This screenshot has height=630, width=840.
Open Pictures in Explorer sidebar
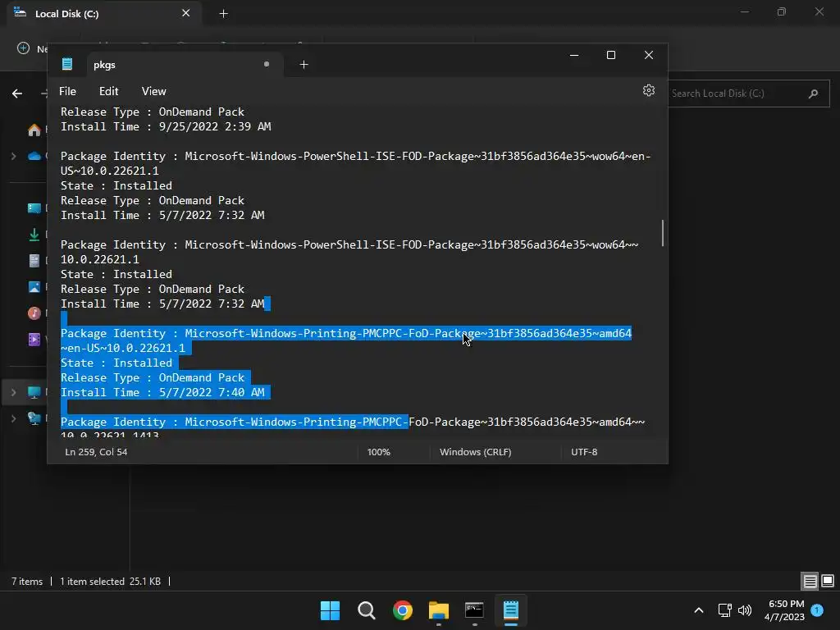coord(34,286)
